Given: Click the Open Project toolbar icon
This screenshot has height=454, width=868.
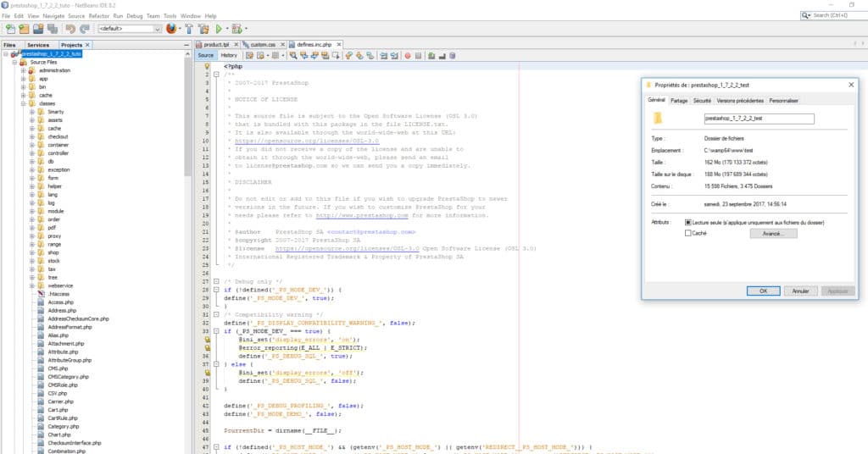Looking at the screenshot, I should [x=38, y=29].
